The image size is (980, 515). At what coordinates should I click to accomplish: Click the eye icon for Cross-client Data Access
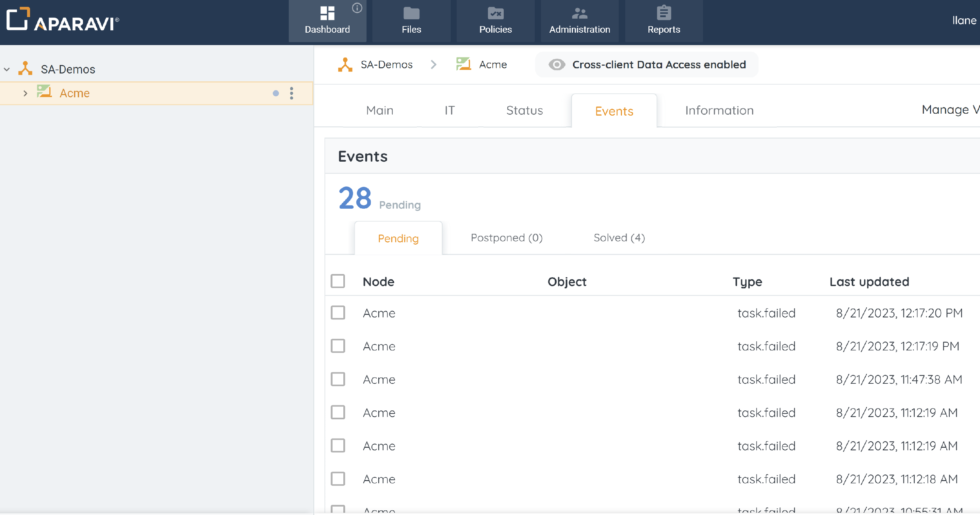point(557,65)
